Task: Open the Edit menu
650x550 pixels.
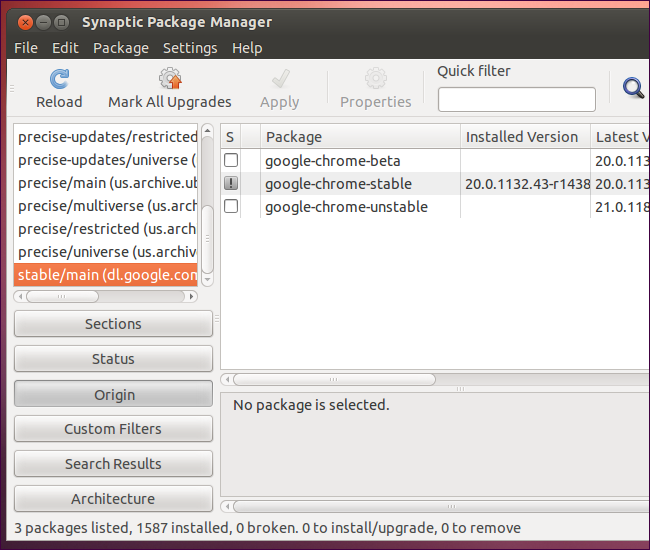Action: (x=65, y=48)
